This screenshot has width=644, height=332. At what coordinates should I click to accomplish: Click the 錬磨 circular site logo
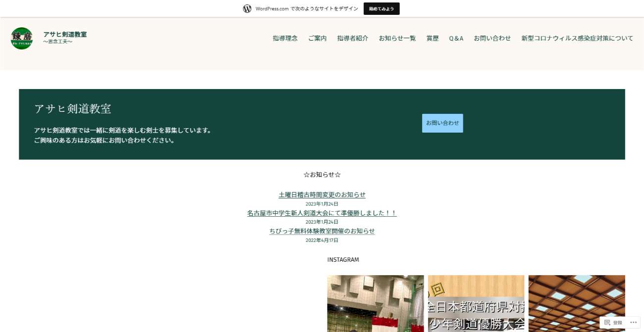point(21,38)
